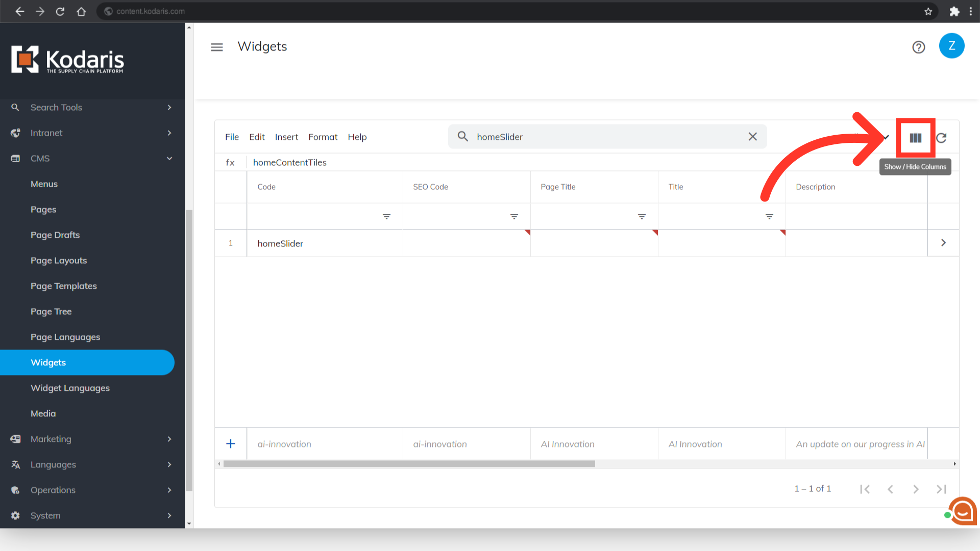Click the horizontal table scrollbar
Screen dimensions: 980x551
pos(408,464)
